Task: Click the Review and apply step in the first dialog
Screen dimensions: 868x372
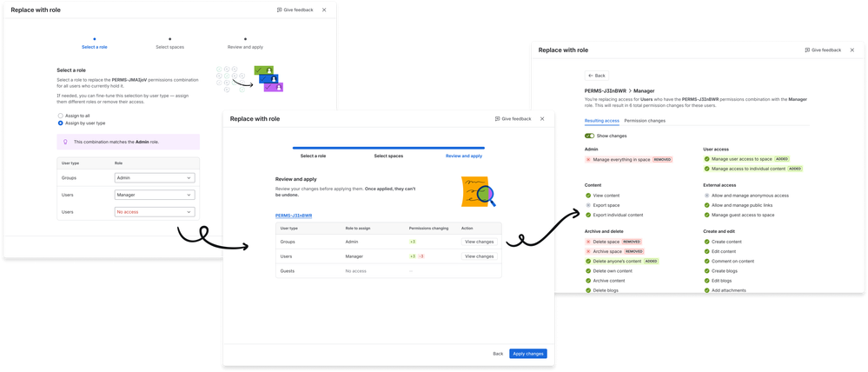Action: click(245, 47)
